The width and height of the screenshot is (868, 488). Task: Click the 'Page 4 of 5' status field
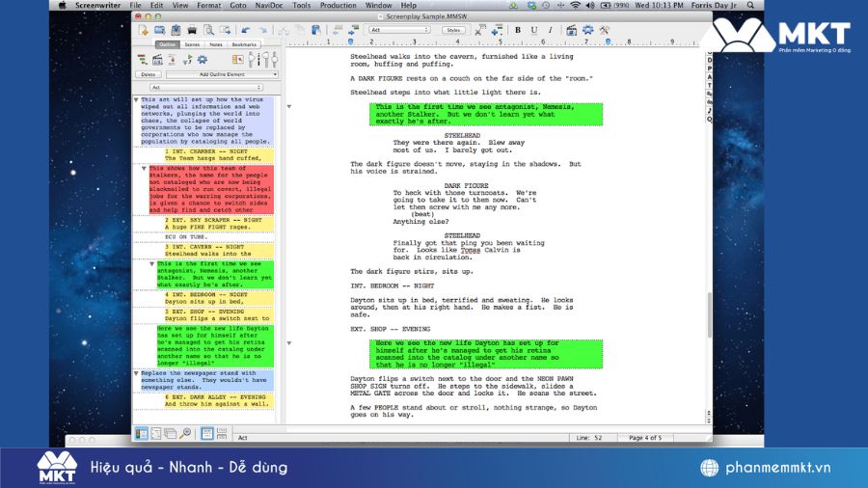[645, 438]
